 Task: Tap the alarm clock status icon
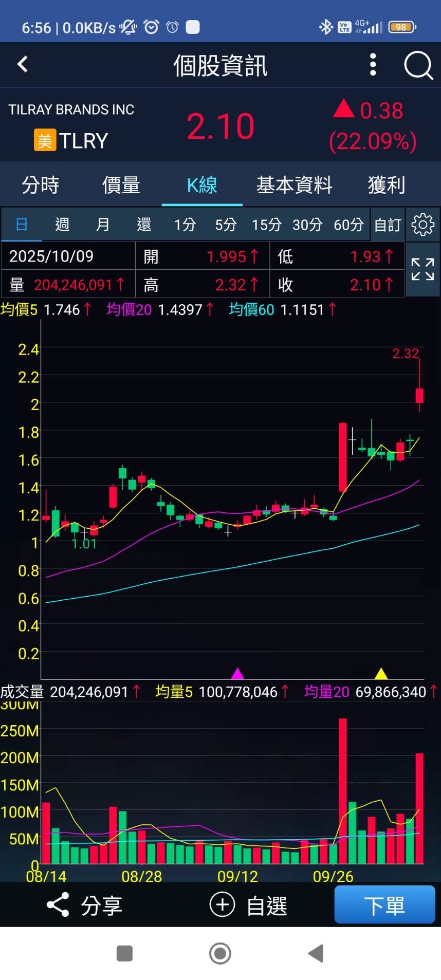click(151, 27)
